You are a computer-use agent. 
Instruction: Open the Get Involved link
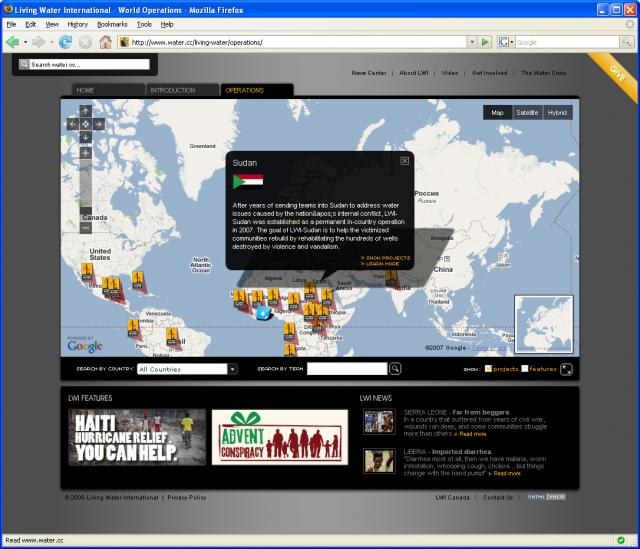489,73
